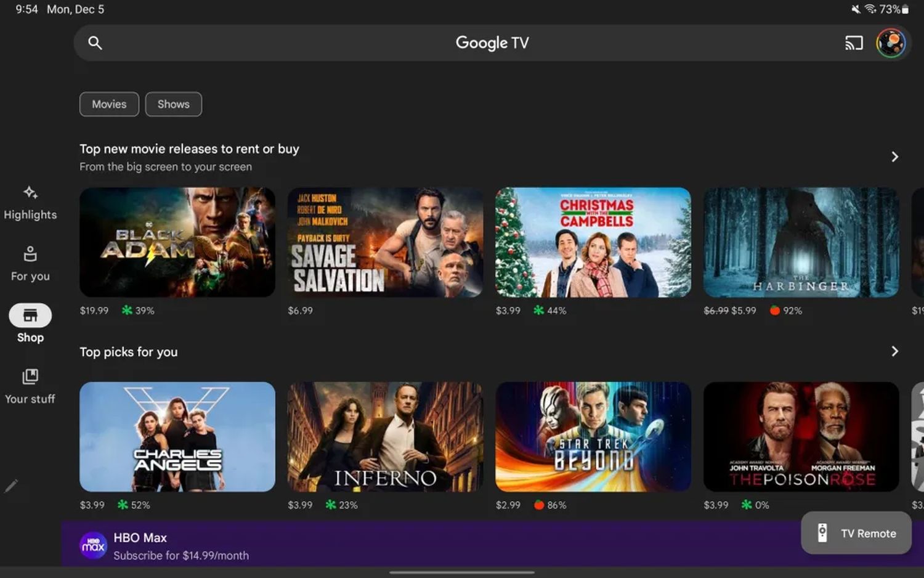
Task: Click the Google TV search bar
Action: coord(468,43)
